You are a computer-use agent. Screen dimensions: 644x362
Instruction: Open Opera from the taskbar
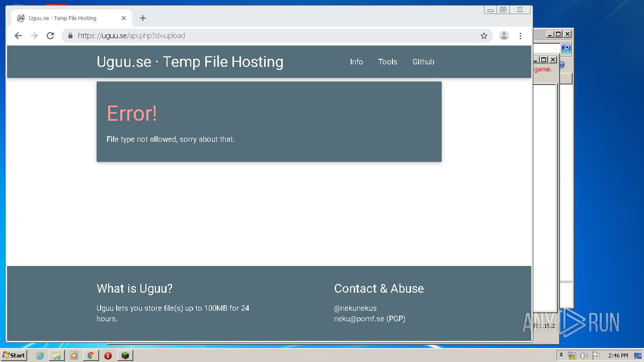[x=108, y=355]
